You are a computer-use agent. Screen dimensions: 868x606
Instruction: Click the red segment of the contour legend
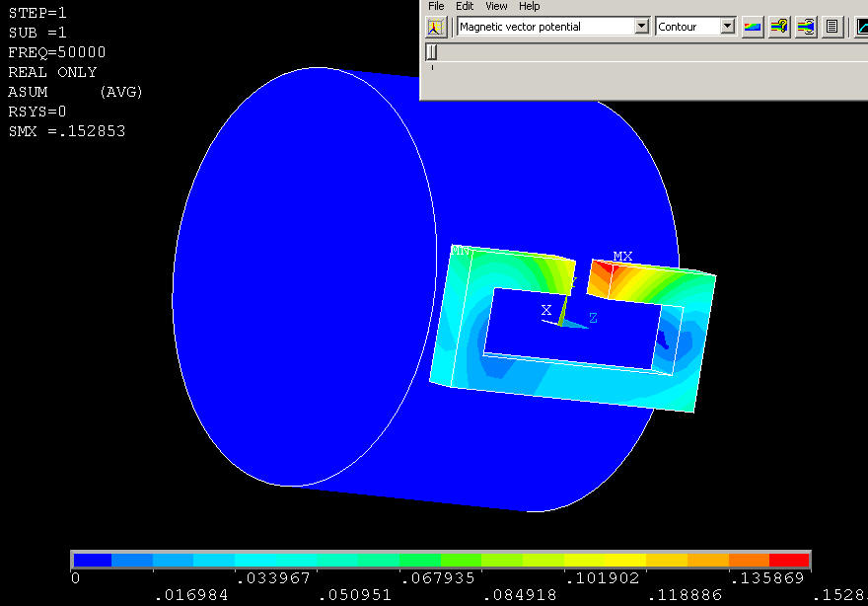(789, 561)
